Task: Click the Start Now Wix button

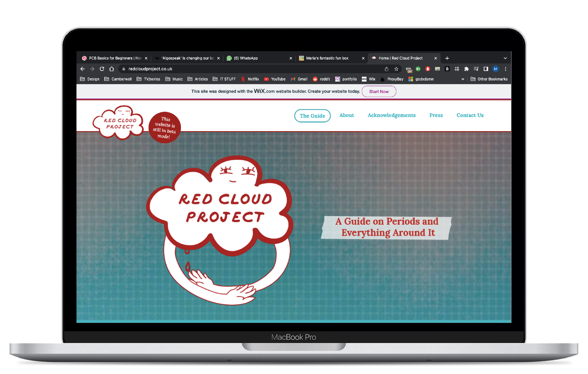Action: click(x=379, y=91)
